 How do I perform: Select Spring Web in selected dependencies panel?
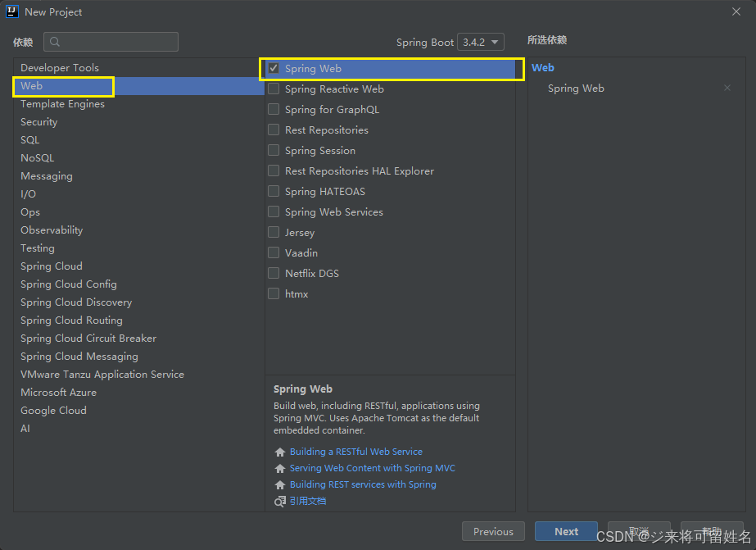click(x=576, y=89)
